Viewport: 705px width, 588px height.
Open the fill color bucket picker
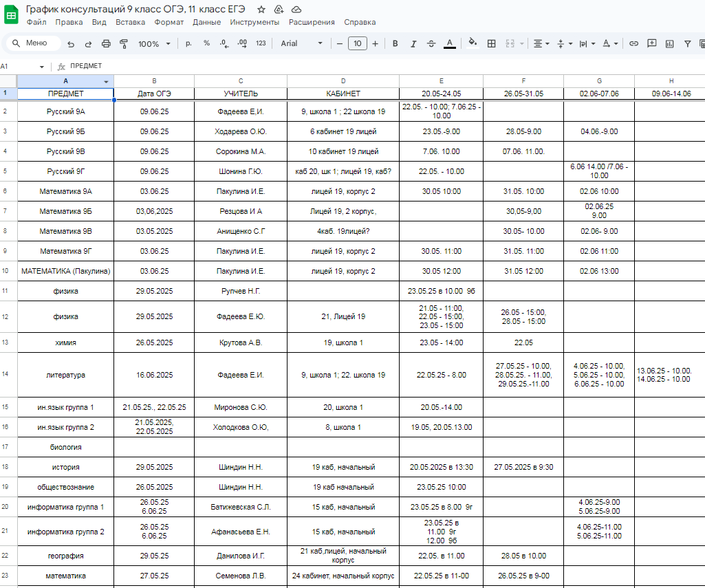473,43
